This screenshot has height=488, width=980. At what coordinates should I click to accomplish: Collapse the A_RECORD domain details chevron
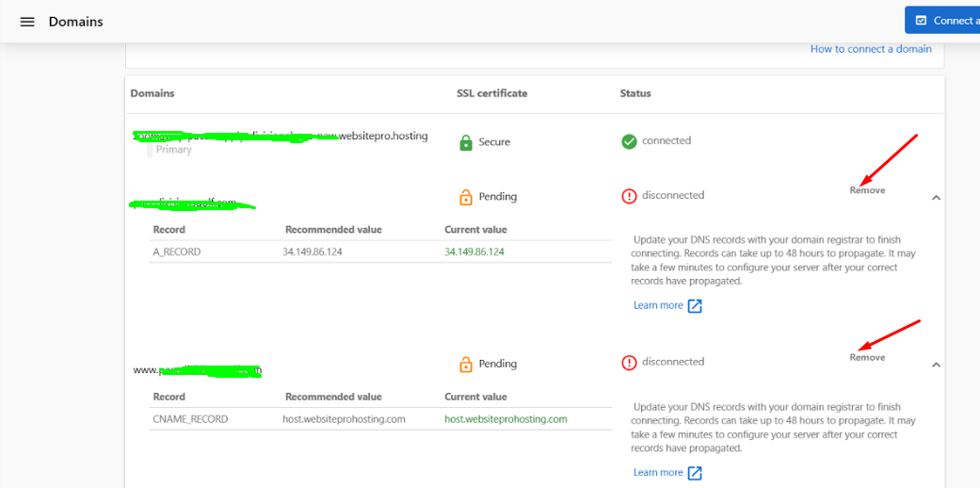[x=936, y=198]
